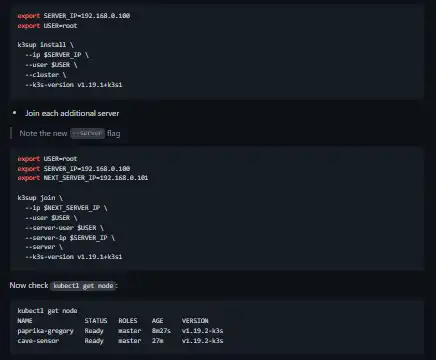Click the 'VERSION' column header

(x=195, y=321)
